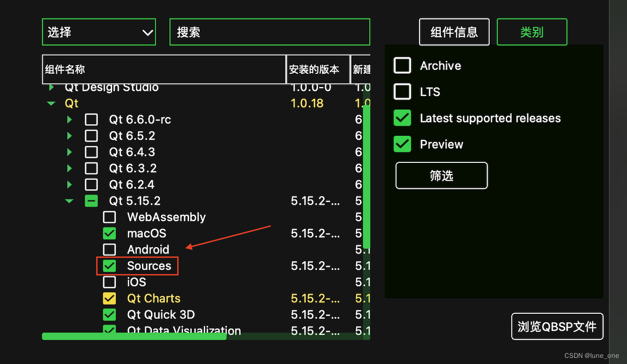This screenshot has height=364, width=627.
Task: Toggle the Qt Charts checkbox
Action: tap(109, 298)
